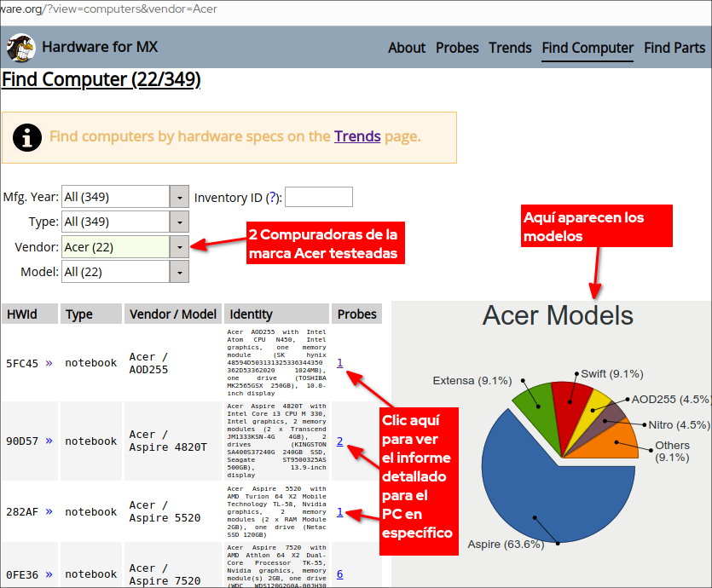Screen dimensions: 712x588
Task: Open probe link 6 for Aspire 7520
Action: [339, 574]
